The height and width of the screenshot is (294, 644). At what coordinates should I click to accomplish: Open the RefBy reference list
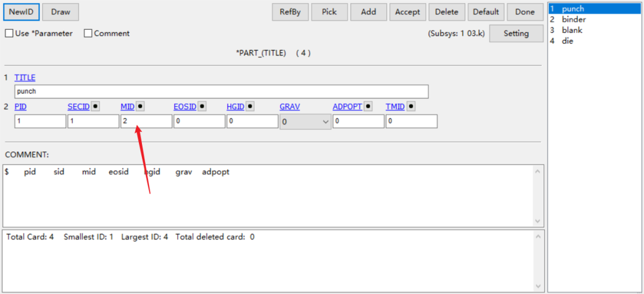tap(290, 12)
